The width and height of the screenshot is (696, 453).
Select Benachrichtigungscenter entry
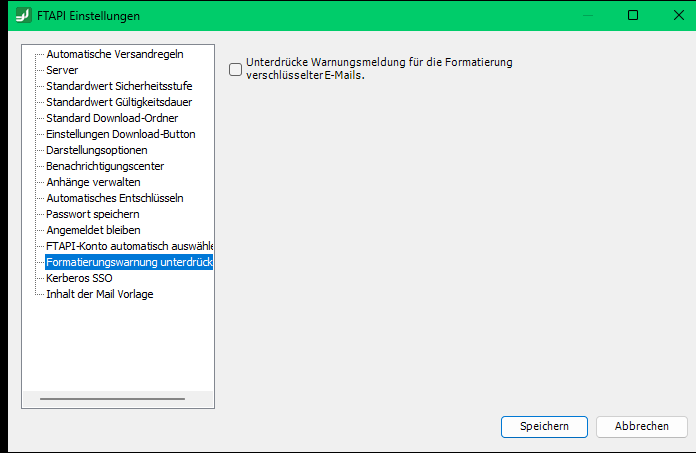pyautogui.click(x=105, y=166)
